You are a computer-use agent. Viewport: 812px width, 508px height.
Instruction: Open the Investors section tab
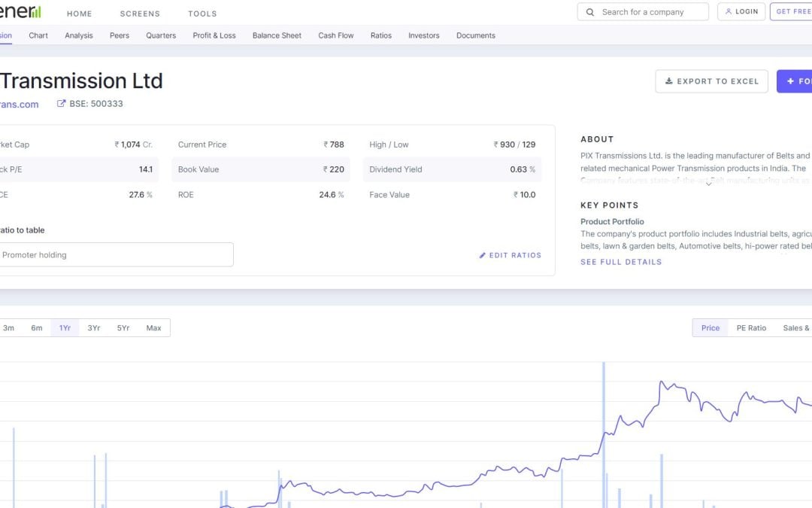point(423,35)
